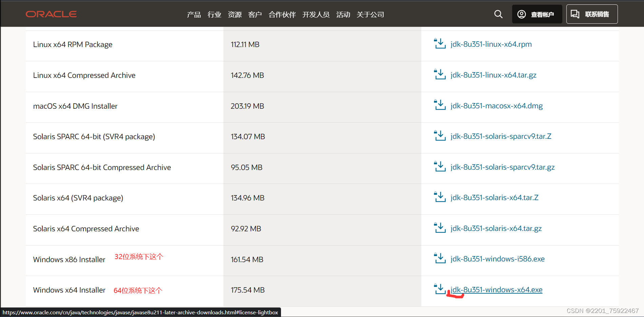This screenshot has width=644, height=317.
Task: Download jdk-8u351-solaris-sparcv9.tar.gz link
Action: coord(503,167)
